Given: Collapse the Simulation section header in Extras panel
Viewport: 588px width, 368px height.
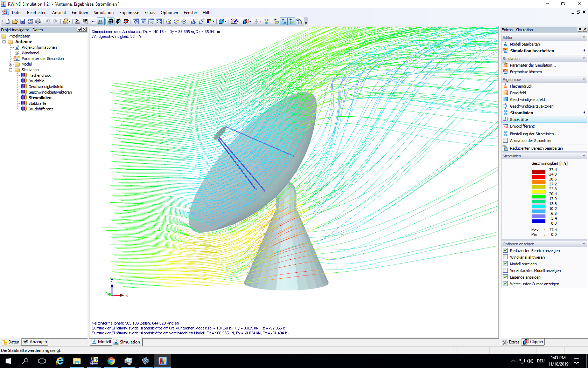Looking at the screenshot, I should [584, 59].
